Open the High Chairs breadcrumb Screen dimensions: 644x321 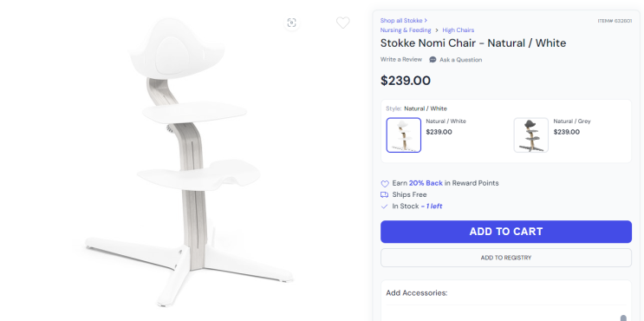[459, 30]
